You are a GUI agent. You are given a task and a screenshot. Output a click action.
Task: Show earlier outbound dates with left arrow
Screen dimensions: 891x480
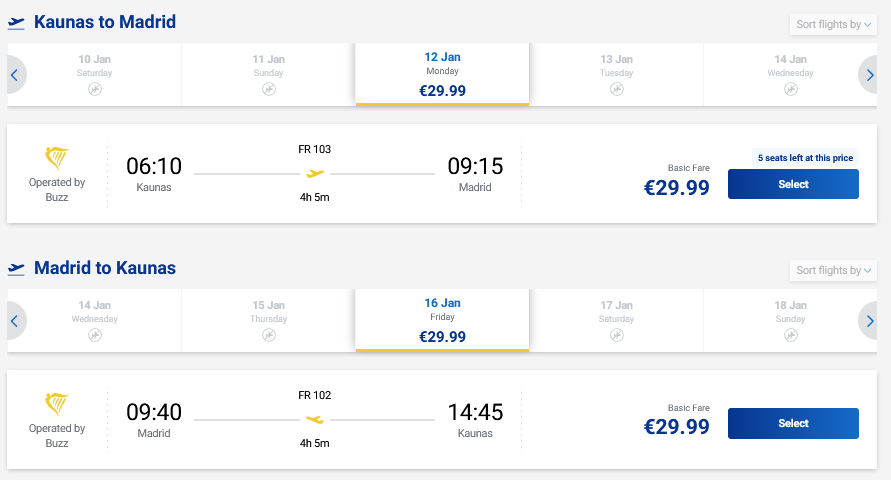pyautogui.click(x=15, y=75)
